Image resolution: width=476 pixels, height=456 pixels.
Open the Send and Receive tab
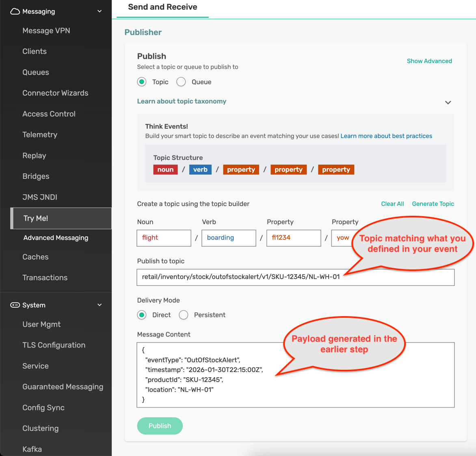click(162, 7)
